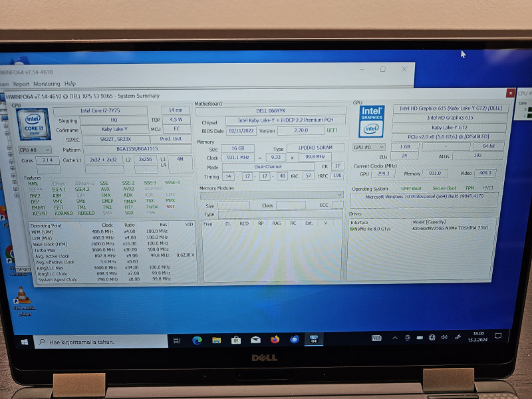Screen dimensions: 532x399
Task: Click the 'Intel Core i7-7Y75' field
Action: tap(100, 110)
